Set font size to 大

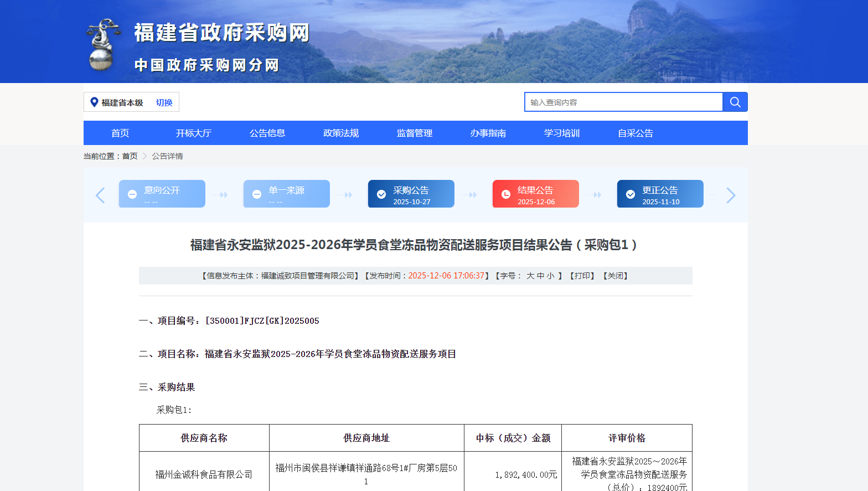(x=530, y=276)
